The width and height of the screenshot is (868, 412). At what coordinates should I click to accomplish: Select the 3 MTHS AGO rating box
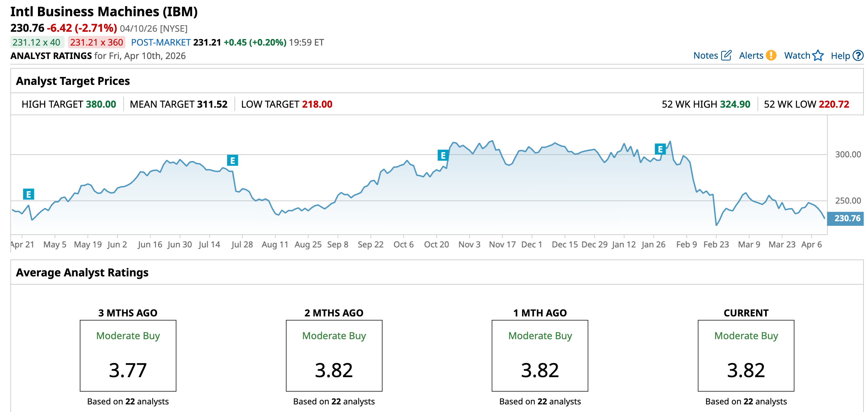point(128,355)
